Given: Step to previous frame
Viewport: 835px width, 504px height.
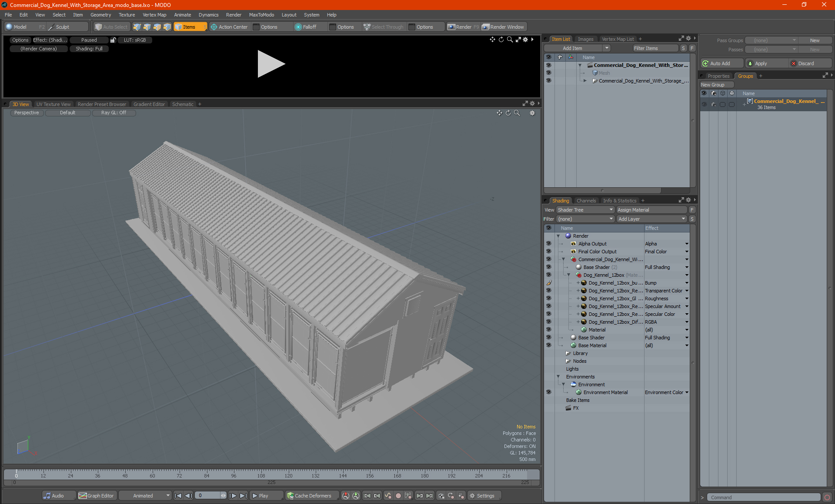Looking at the screenshot, I should (x=188, y=496).
